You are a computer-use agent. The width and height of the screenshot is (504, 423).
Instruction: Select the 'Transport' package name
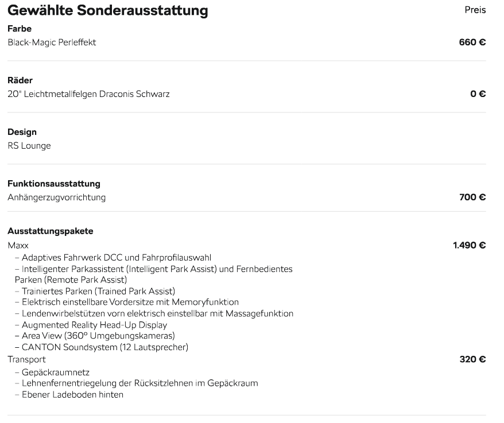pyautogui.click(x=26, y=359)
